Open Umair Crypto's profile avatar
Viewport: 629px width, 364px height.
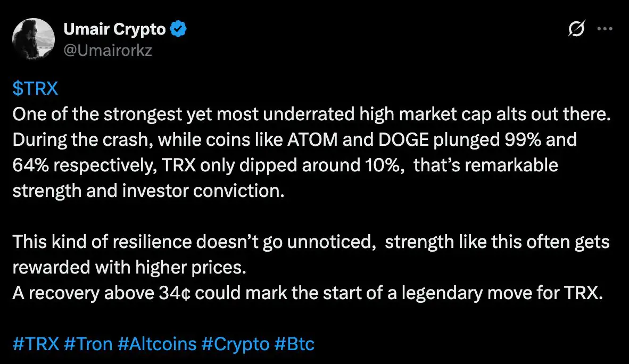tap(34, 40)
